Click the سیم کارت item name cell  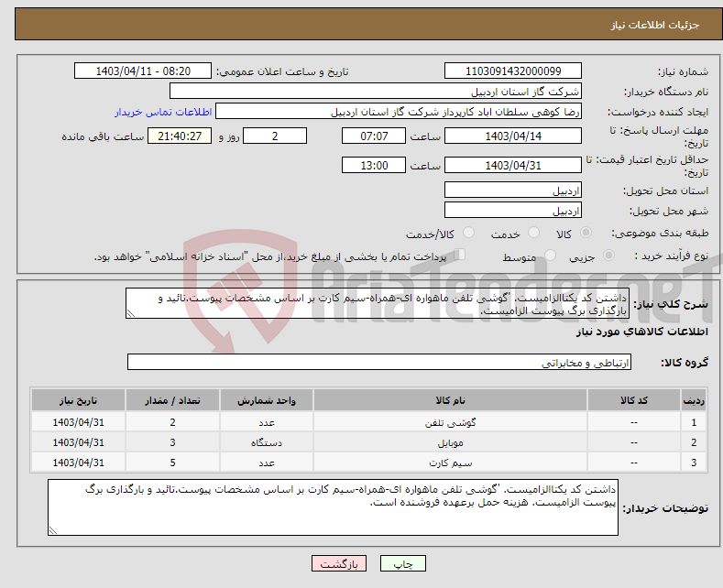(x=450, y=463)
